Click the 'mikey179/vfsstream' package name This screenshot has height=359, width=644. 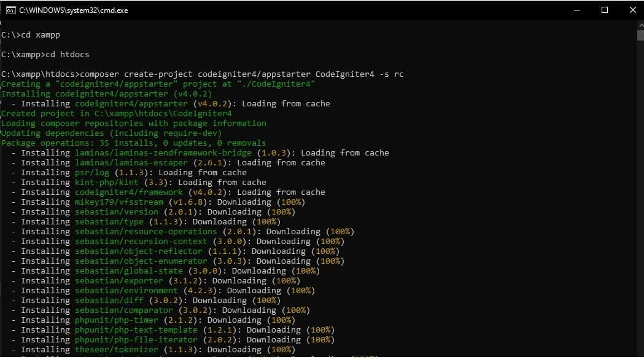tap(118, 202)
